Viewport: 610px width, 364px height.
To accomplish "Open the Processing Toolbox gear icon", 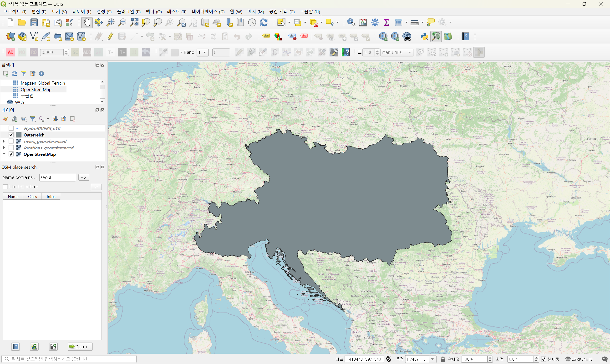I will (375, 23).
